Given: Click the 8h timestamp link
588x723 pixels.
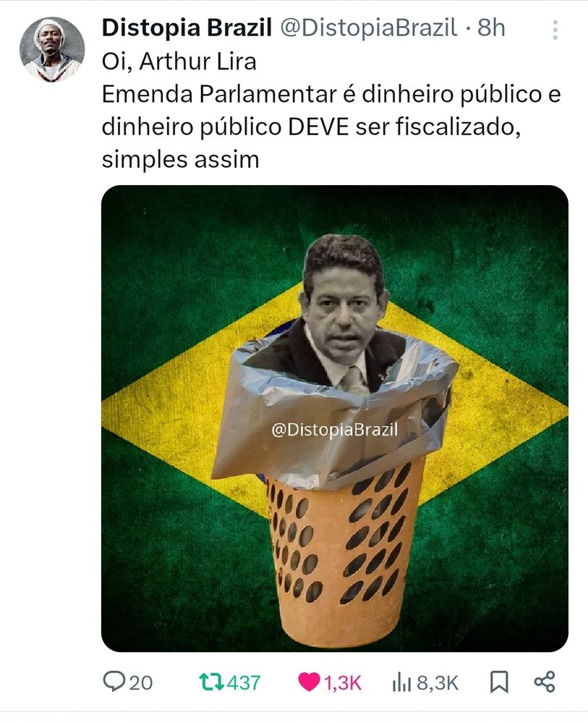Looking at the screenshot, I should [491, 27].
